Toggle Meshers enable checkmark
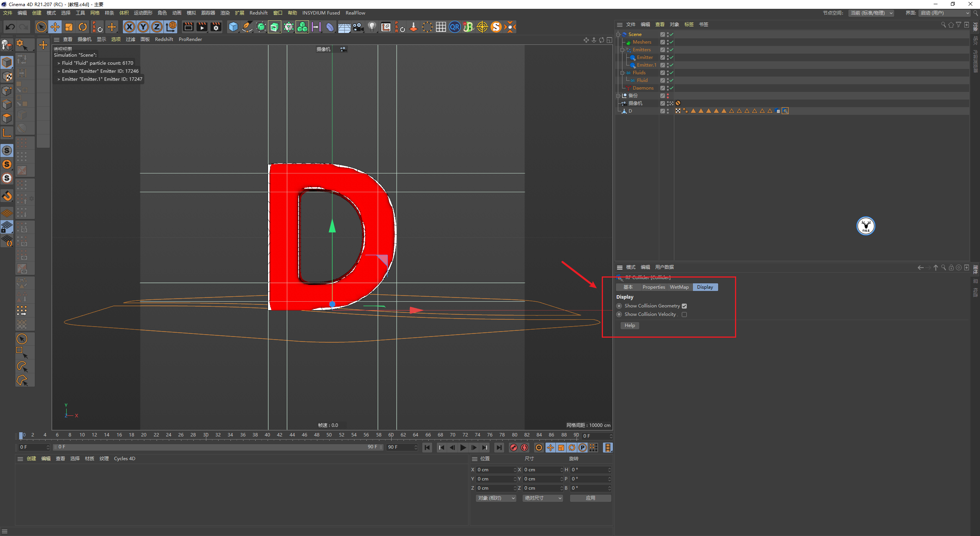The image size is (980, 536). (671, 42)
